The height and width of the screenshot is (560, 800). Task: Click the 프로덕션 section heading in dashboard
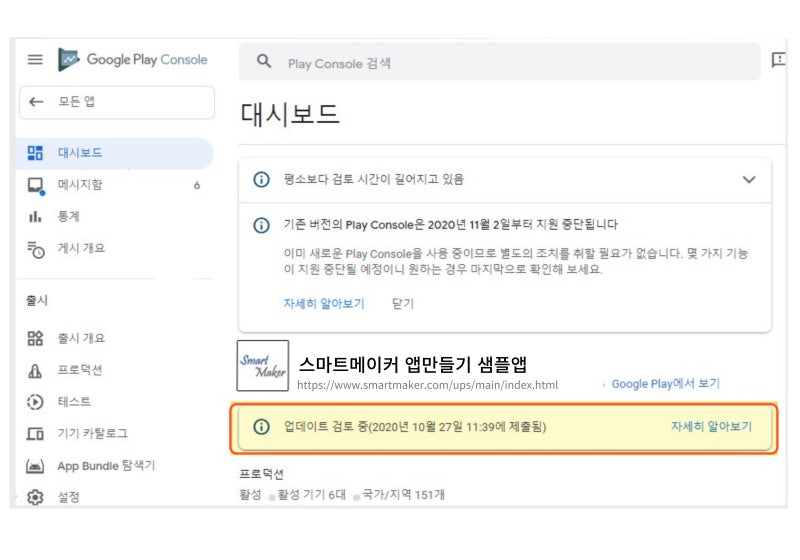pyautogui.click(x=261, y=474)
